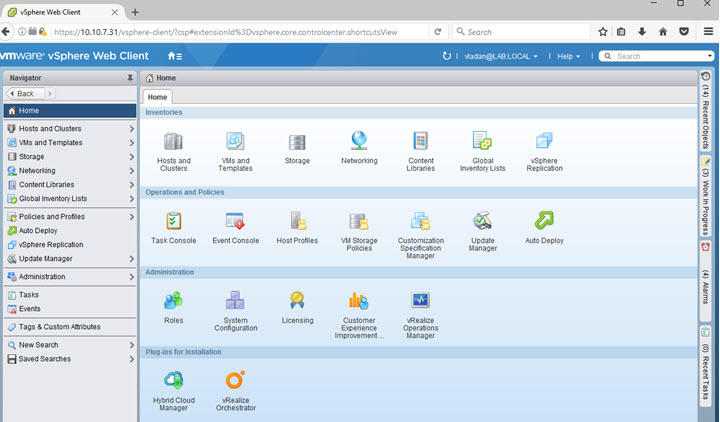Screen dimensions: 720x422
Task: Open the Content Libraries inventory icon
Action: tap(420, 142)
